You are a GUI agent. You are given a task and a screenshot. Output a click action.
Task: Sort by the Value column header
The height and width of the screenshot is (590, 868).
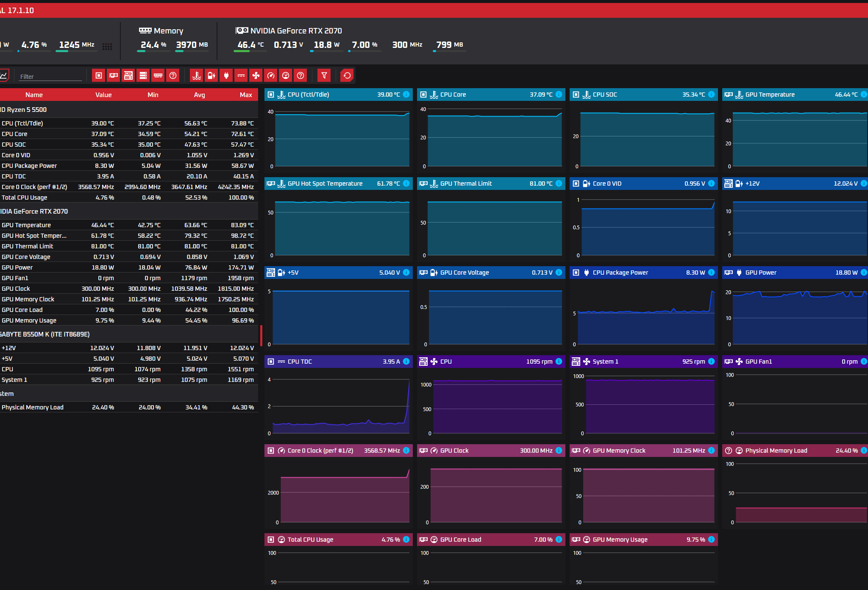[x=103, y=95]
